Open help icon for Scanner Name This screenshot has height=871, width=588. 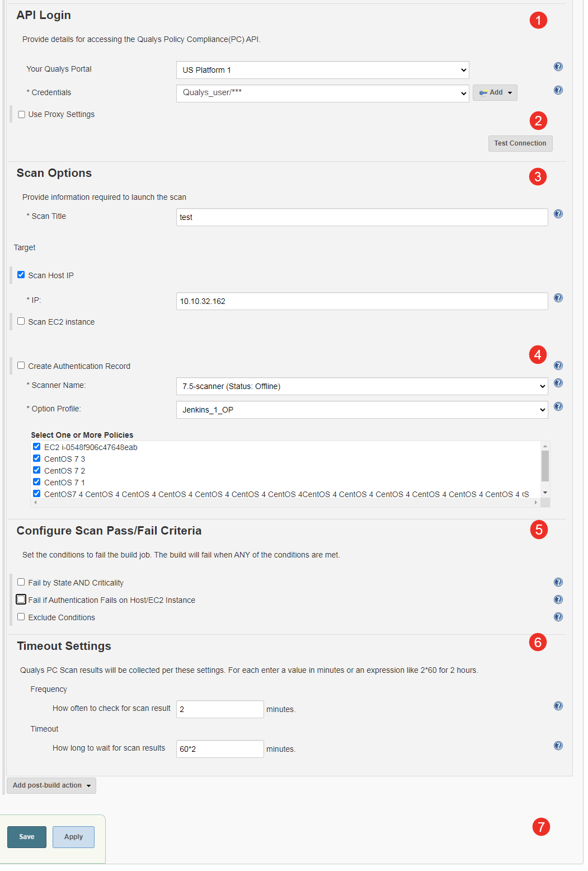(558, 383)
